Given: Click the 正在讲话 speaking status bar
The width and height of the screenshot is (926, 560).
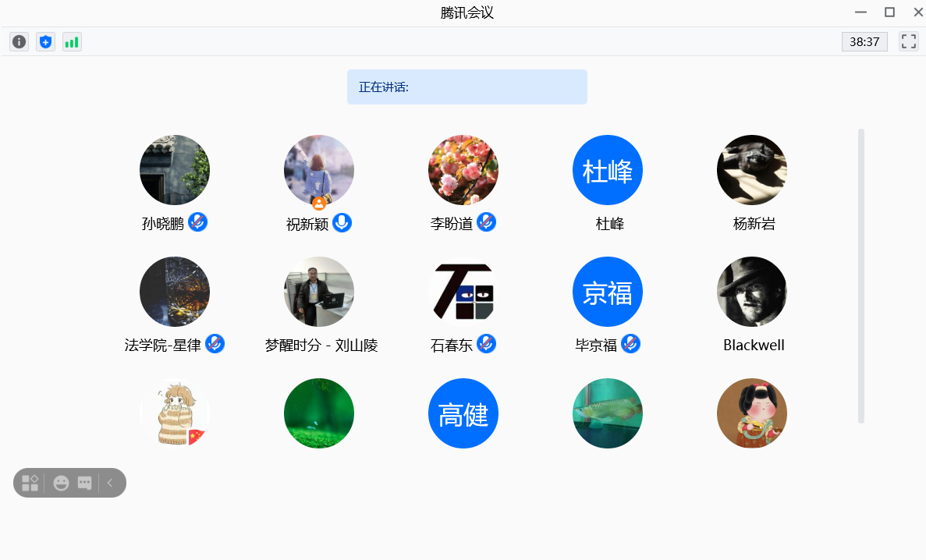Looking at the screenshot, I should (x=467, y=87).
